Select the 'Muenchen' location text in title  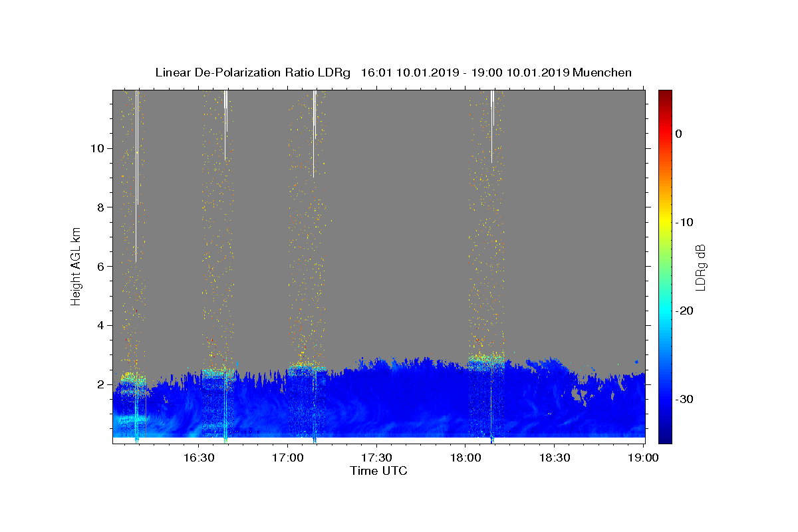602,72
